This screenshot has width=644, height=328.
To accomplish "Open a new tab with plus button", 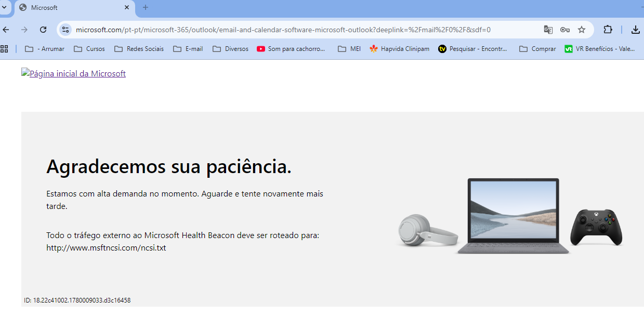I will (x=146, y=7).
